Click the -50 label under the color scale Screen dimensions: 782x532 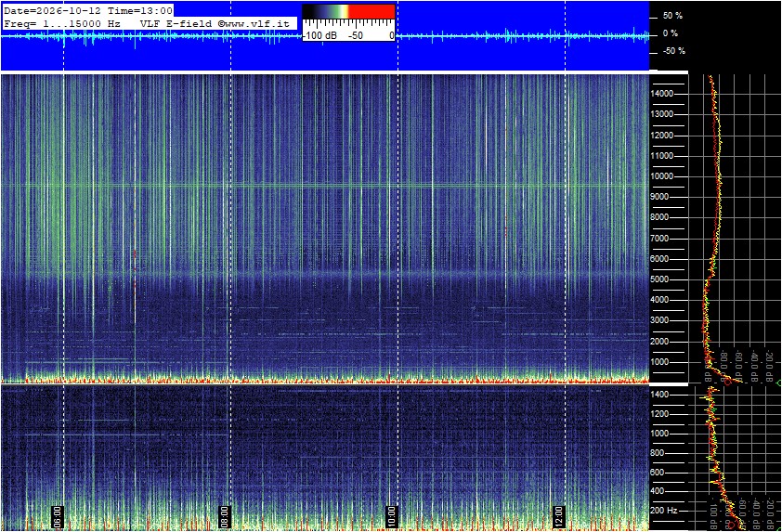pyautogui.click(x=355, y=35)
